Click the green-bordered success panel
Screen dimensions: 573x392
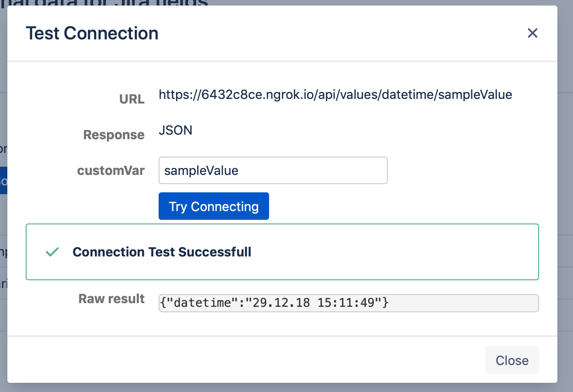(x=282, y=252)
